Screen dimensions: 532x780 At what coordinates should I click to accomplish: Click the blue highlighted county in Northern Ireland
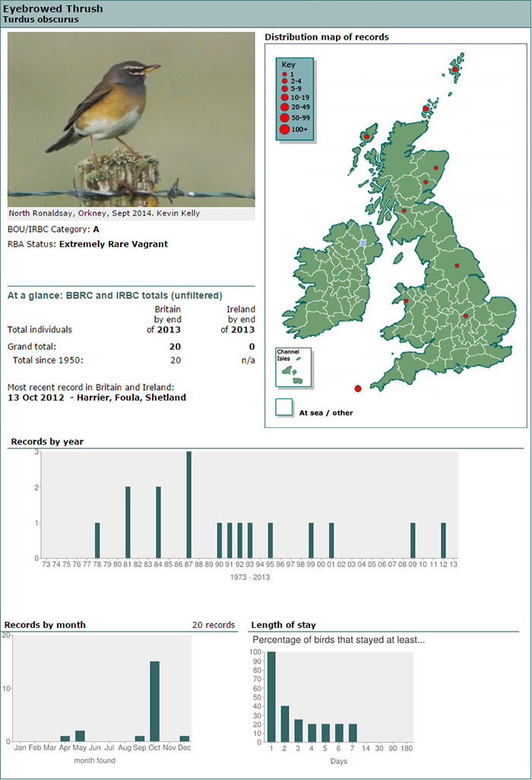point(363,243)
